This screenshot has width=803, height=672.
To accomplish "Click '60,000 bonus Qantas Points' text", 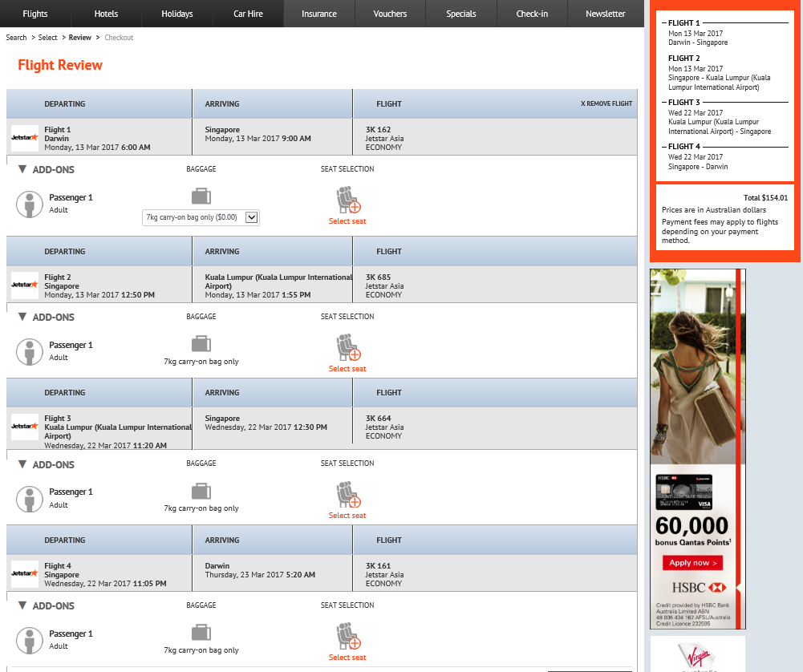I will 692,532.
